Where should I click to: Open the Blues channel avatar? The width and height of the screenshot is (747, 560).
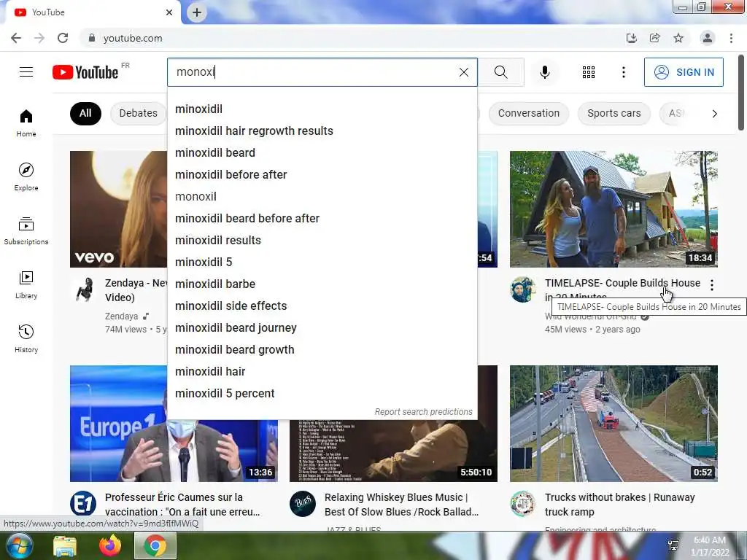point(303,504)
